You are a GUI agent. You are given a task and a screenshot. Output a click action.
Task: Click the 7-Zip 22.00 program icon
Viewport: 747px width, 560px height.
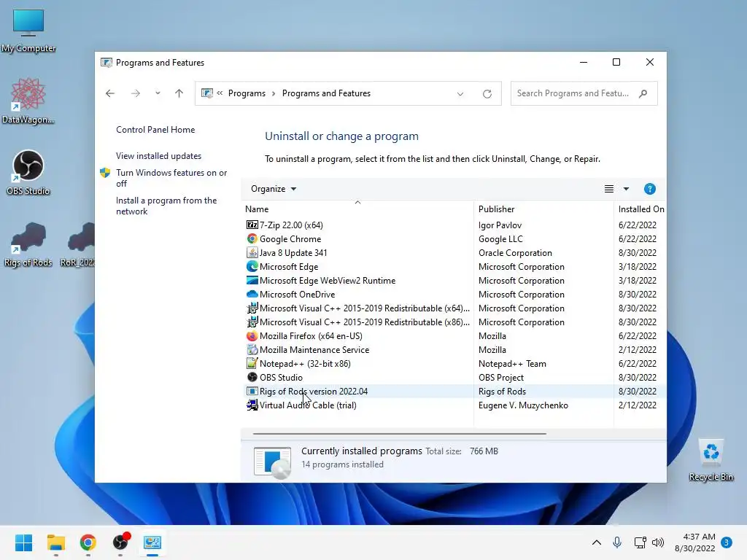click(252, 225)
